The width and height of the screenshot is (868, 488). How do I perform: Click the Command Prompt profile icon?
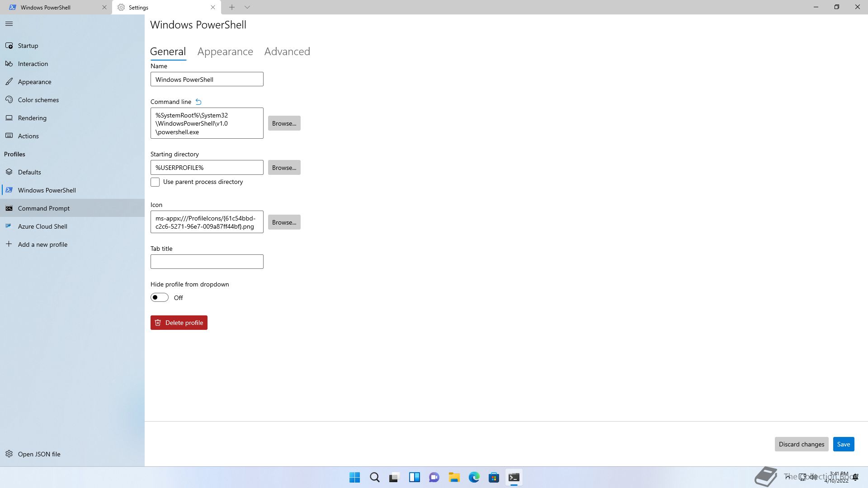pyautogui.click(x=9, y=208)
